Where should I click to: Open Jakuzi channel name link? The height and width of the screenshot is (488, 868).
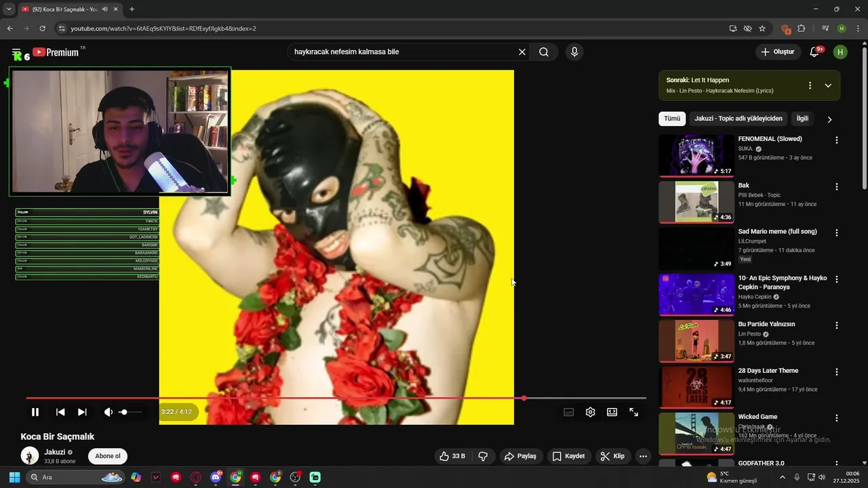[x=55, y=452]
